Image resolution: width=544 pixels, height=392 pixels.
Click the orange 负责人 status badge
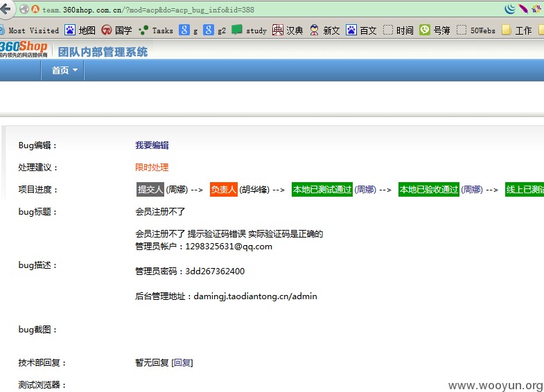click(x=224, y=190)
